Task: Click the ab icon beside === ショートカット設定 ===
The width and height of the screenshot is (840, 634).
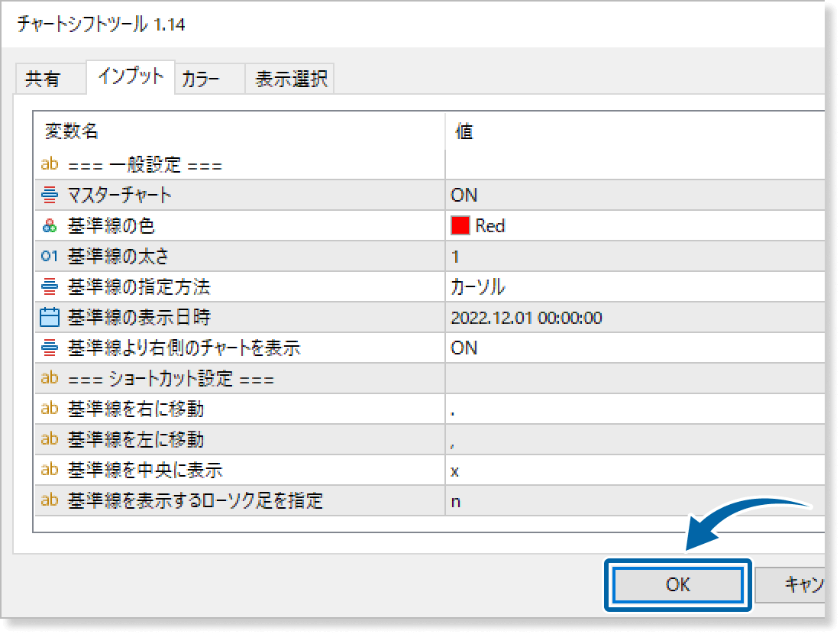Action: coord(50,378)
